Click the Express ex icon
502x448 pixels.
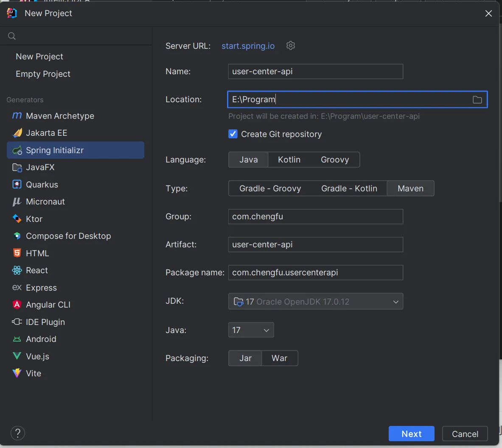point(17,287)
